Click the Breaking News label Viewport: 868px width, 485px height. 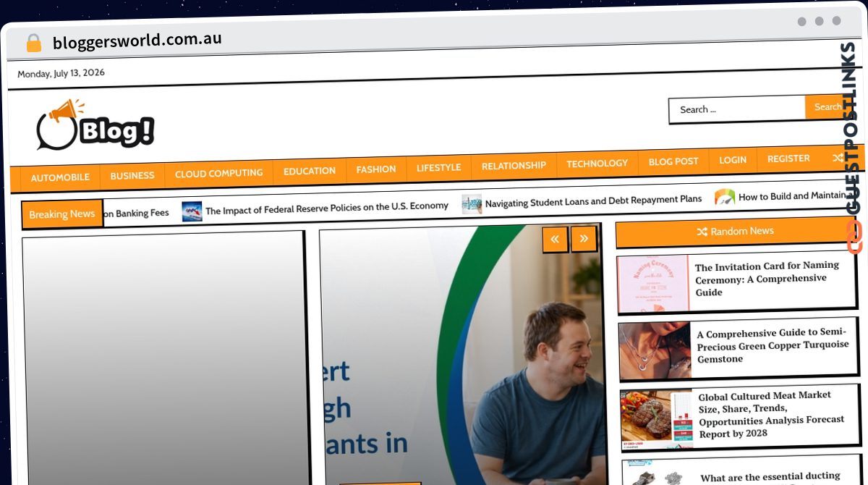pyautogui.click(x=62, y=214)
